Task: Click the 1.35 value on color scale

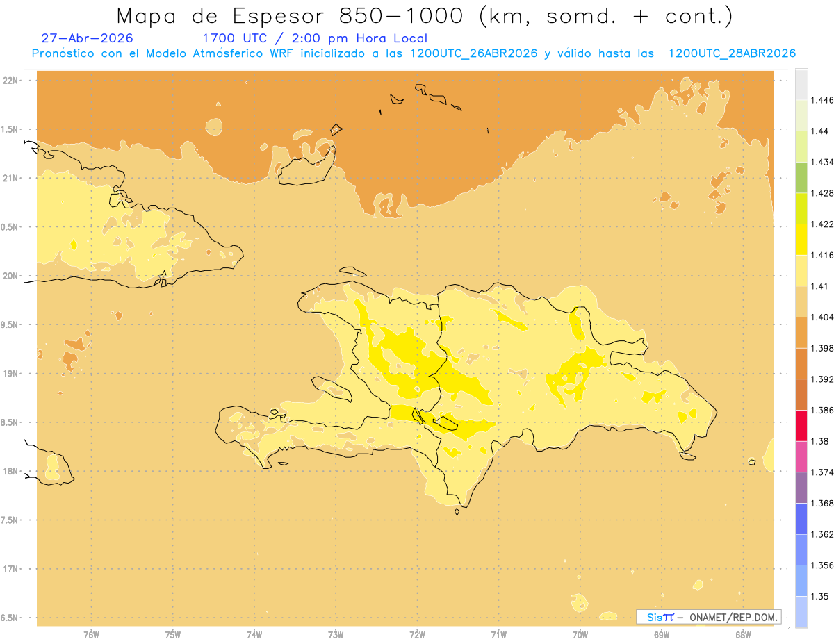Action: (x=819, y=596)
